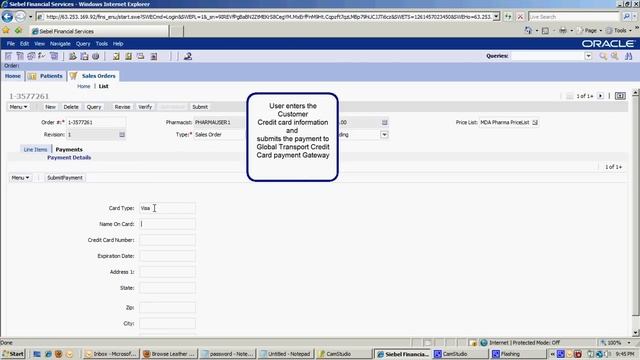Viewport: 640px width, 360px height.
Task: Click the third Siebel toolbar icon
Action: point(31,56)
